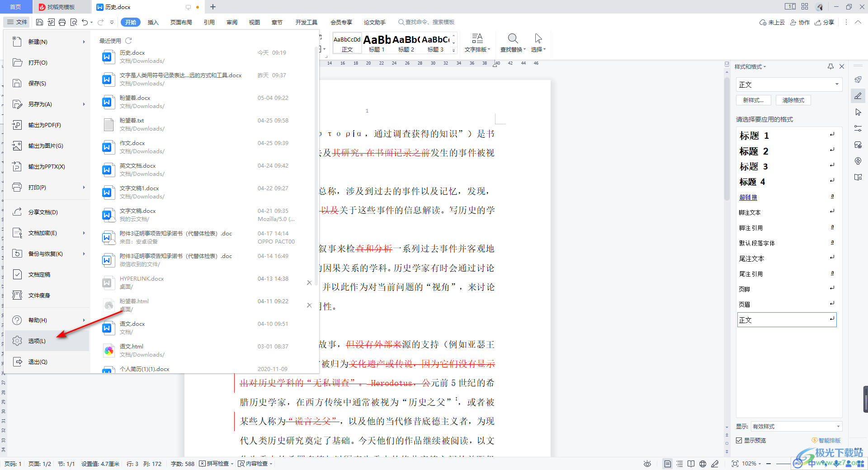This screenshot has width=868, height=470.
Task: Expand the Backup and Restore submenu arrow
Action: (84, 254)
